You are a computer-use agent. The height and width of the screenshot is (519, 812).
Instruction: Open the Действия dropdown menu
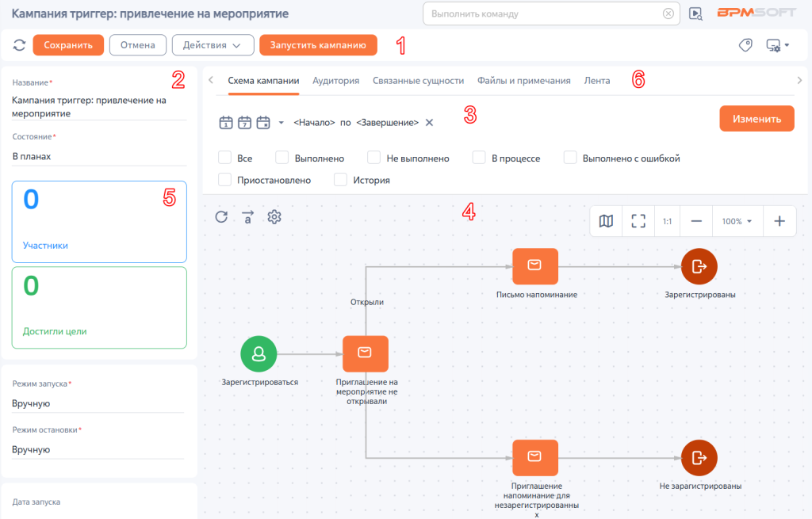tap(213, 45)
